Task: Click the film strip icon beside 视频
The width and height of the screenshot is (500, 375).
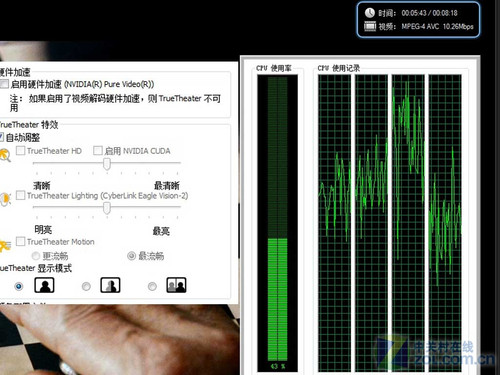Action: click(370, 26)
